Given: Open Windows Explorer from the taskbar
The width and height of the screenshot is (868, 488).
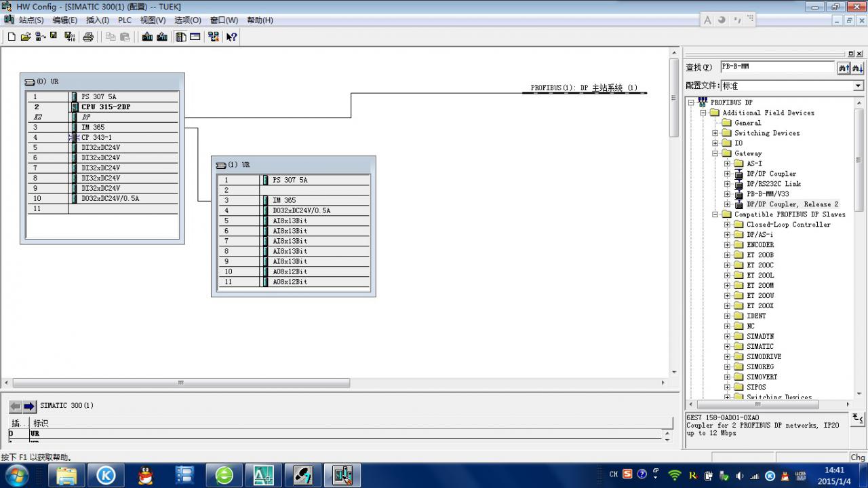Looking at the screenshot, I should click(x=66, y=476).
